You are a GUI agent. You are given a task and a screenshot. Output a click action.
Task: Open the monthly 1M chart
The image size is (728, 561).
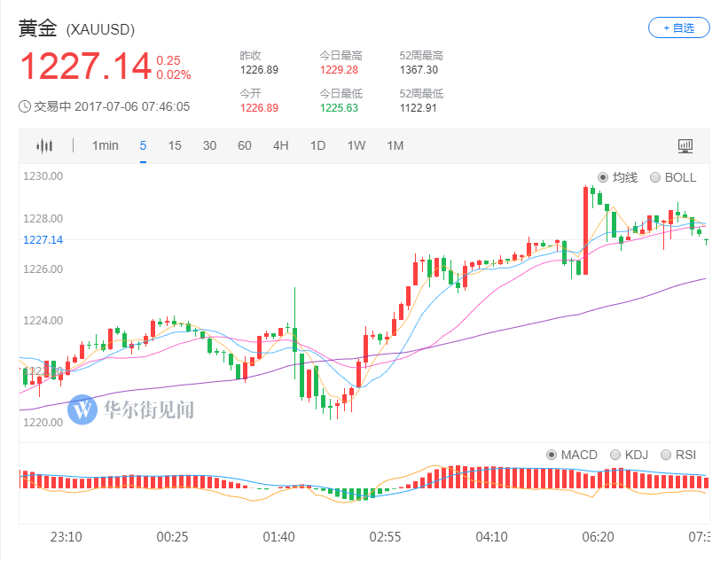pyautogui.click(x=395, y=145)
